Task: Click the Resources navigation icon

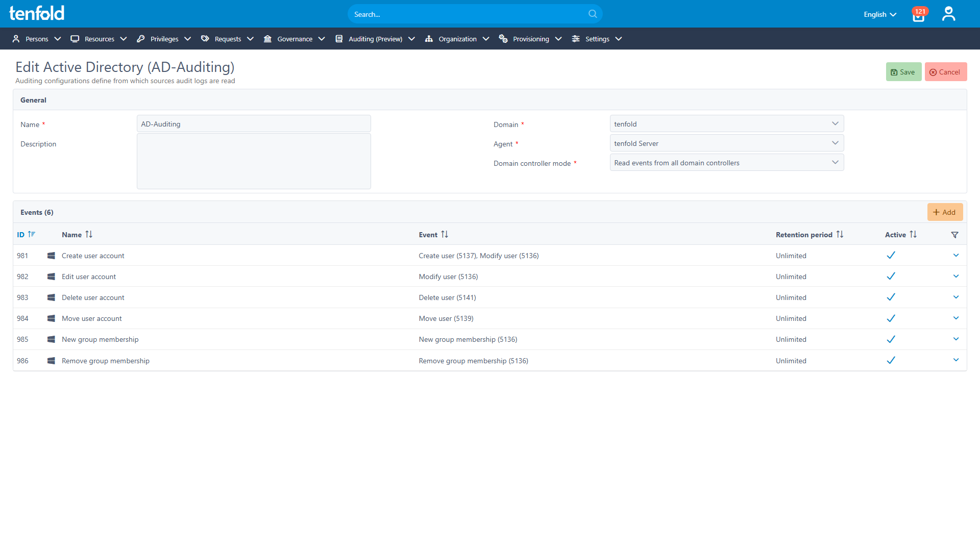Action: [75, 39]
